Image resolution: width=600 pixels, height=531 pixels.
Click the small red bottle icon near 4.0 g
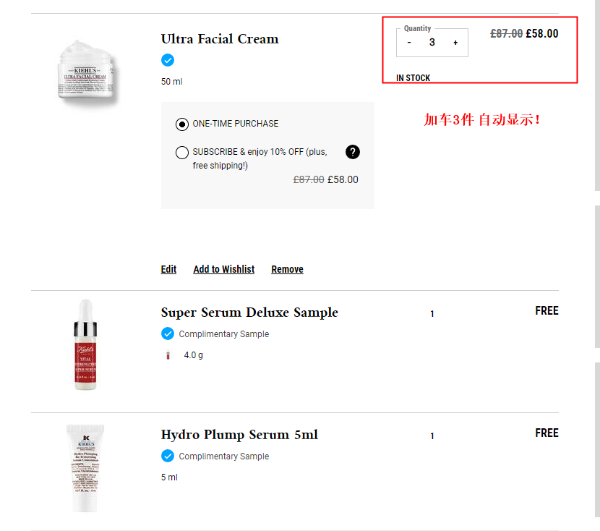pos(167,355)
